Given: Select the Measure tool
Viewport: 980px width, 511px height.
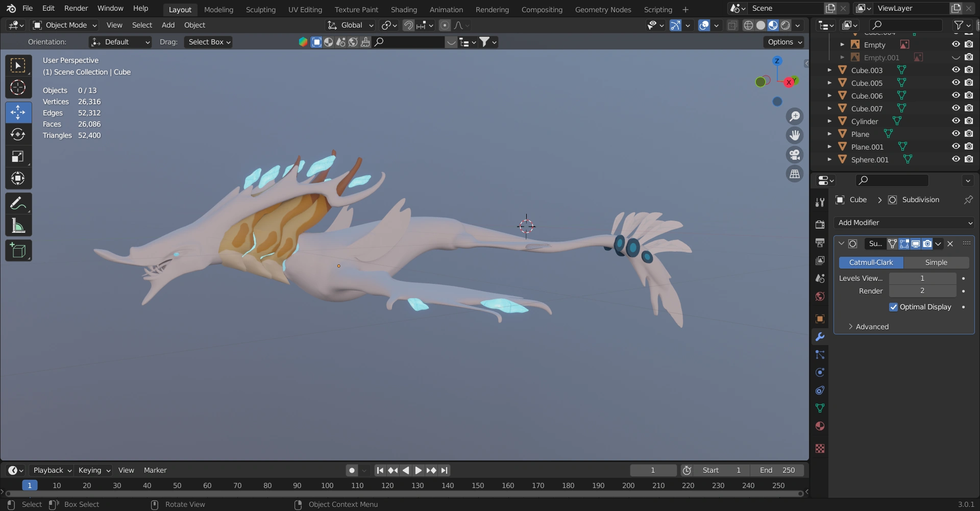Looking at the screenshot, I should point(18,225).
